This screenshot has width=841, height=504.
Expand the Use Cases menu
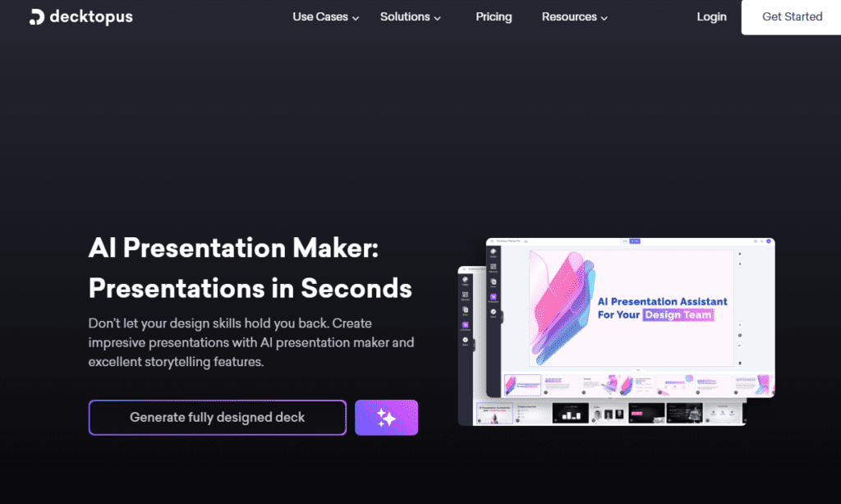(325, 17)
